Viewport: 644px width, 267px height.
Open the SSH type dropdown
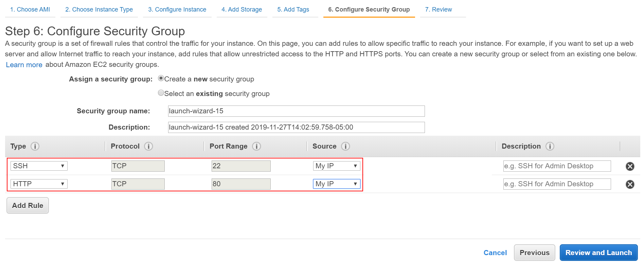[x=39, y=166]
